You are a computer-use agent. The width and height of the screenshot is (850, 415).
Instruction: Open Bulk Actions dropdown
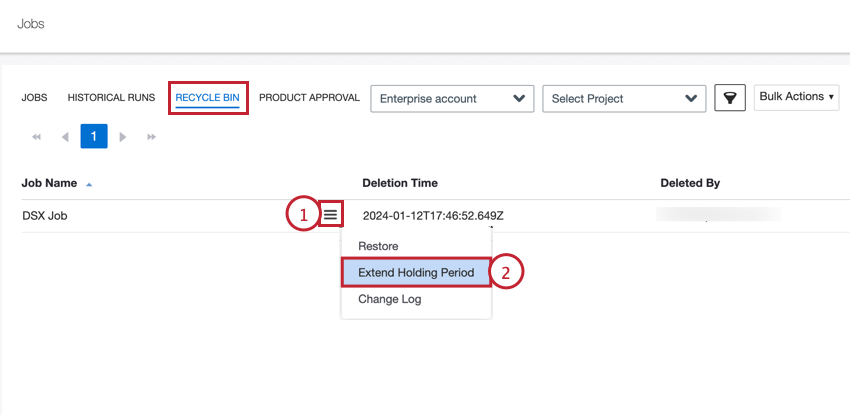(x=797, y=97)
